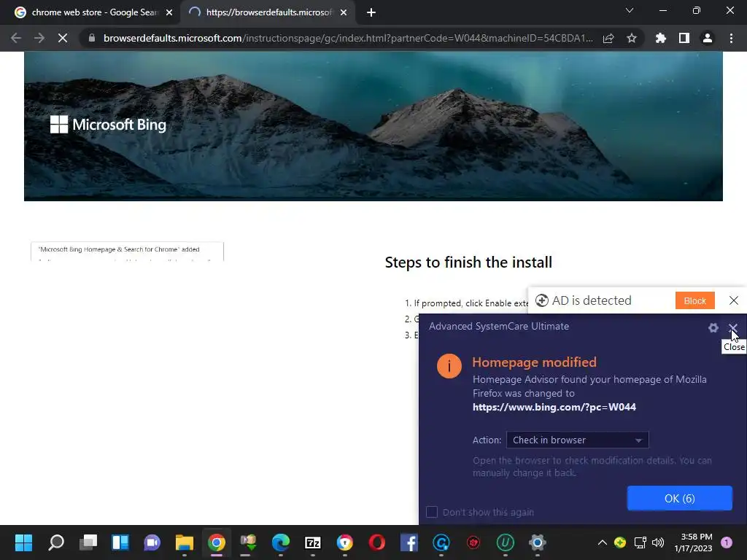Switch to the browserdefaults.microsoft tab
The width and height of the screenshot is (747, 560).
click(268, 12)
